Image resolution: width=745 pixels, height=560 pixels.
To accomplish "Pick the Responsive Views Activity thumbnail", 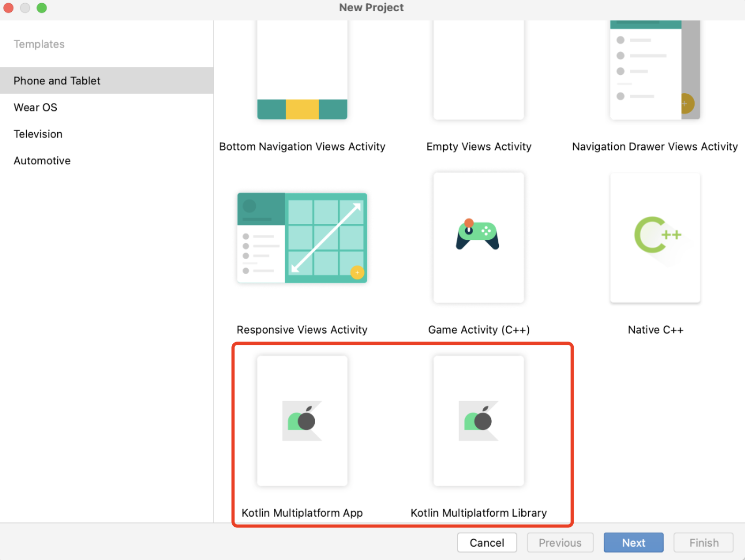I will (302, 238).
